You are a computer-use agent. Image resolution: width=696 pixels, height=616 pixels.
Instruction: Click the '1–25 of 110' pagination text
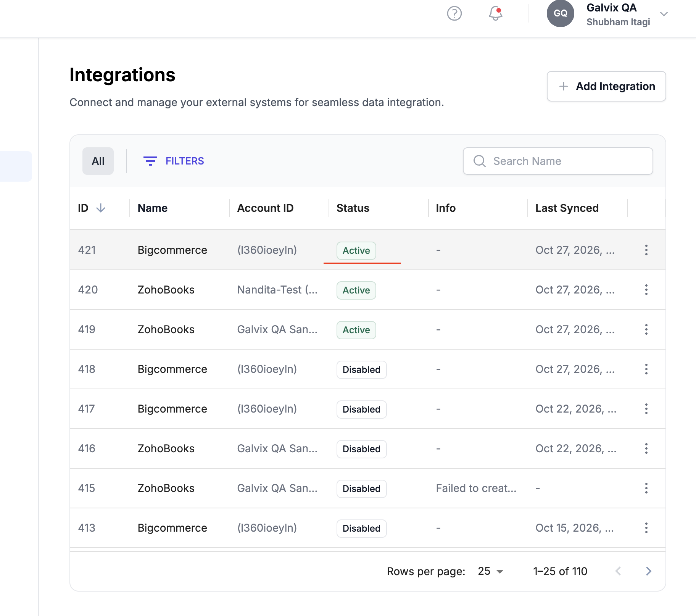[560, 571]
